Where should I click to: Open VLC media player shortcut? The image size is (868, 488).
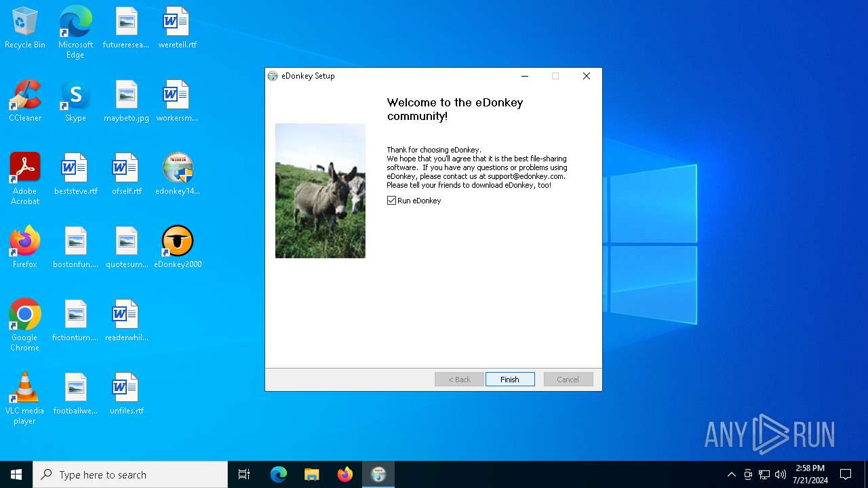[x=25, y=399]
